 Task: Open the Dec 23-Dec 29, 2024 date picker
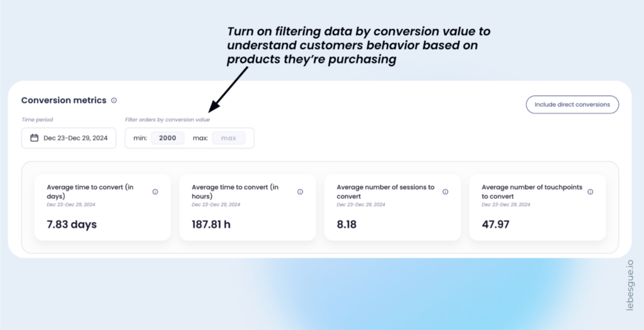(x=69, y=138)
